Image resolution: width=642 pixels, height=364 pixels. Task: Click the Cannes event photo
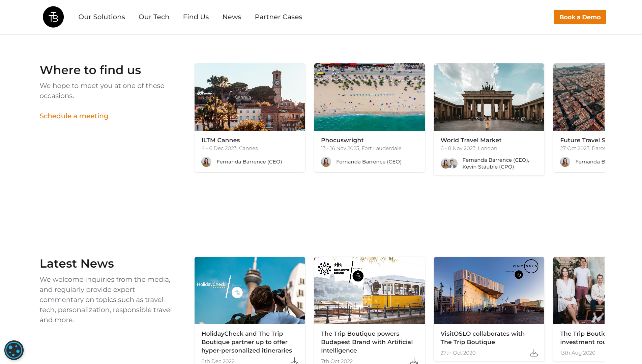point(250,97)
